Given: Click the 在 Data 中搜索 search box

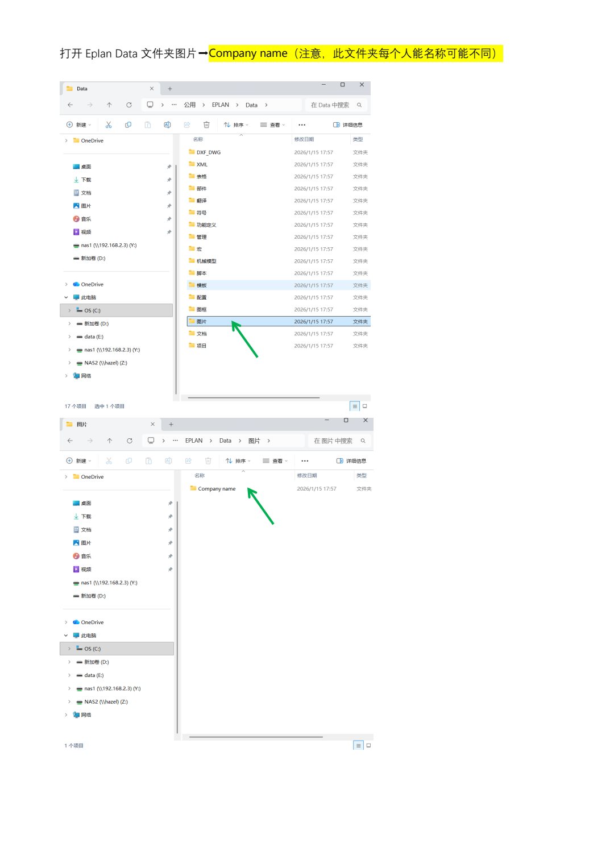Looking at the screenshot, I should 335,105.
